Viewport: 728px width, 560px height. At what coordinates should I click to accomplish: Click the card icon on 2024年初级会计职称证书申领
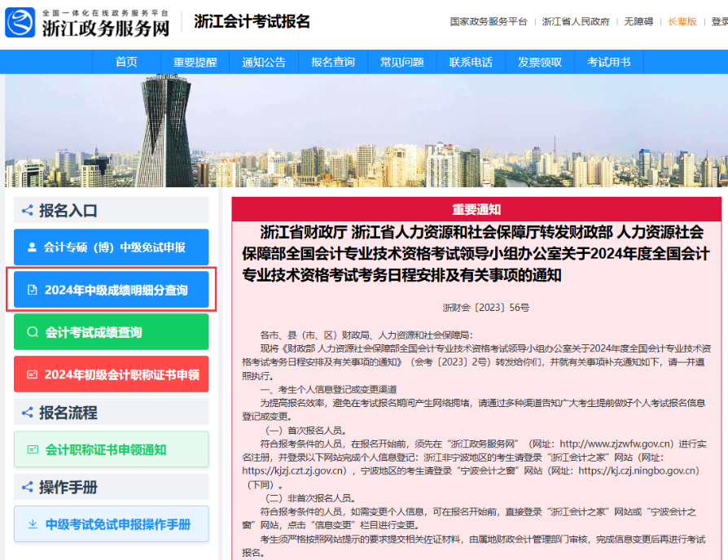point(32,372)
